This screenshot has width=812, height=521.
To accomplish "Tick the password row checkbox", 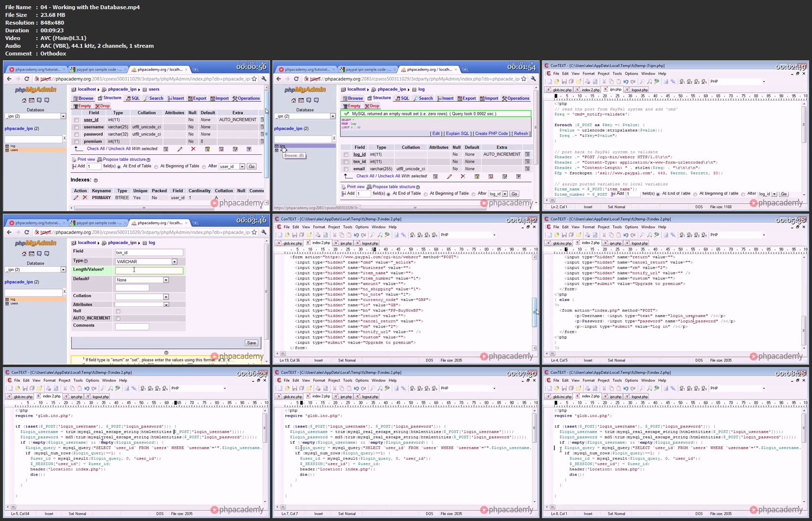I will (x=76, y=135).
